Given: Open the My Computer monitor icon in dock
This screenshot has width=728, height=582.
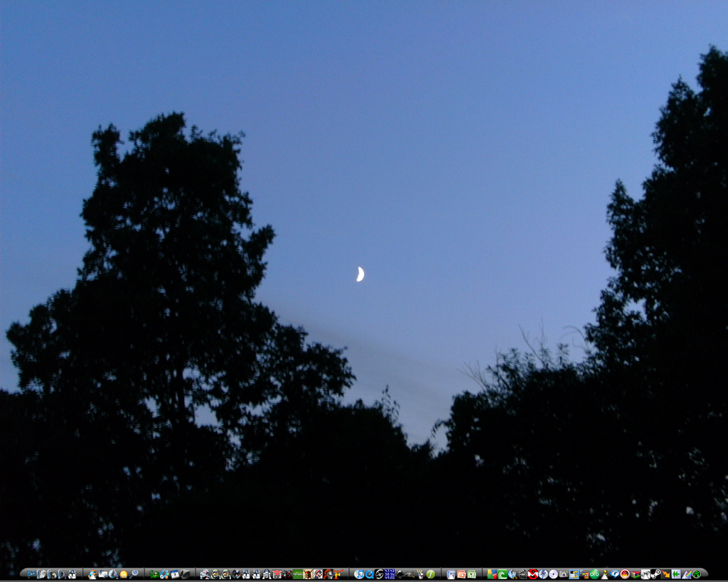Looking at the screenshot, I should [31, 574].
